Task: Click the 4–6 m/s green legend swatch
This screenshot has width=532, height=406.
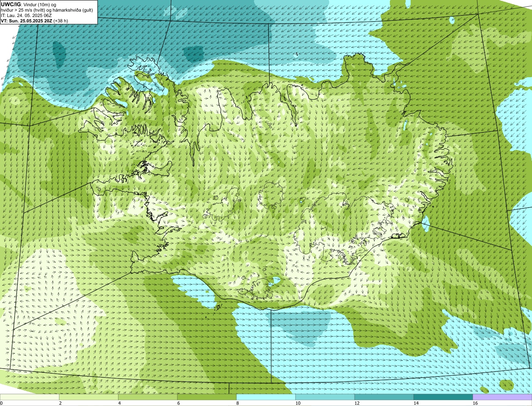Action: [148, 397]
